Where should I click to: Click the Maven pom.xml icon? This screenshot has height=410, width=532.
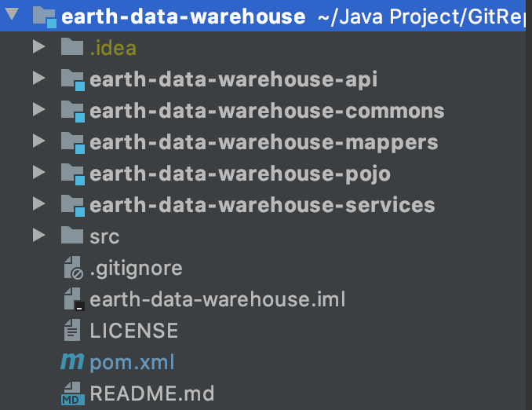(72, 361)
